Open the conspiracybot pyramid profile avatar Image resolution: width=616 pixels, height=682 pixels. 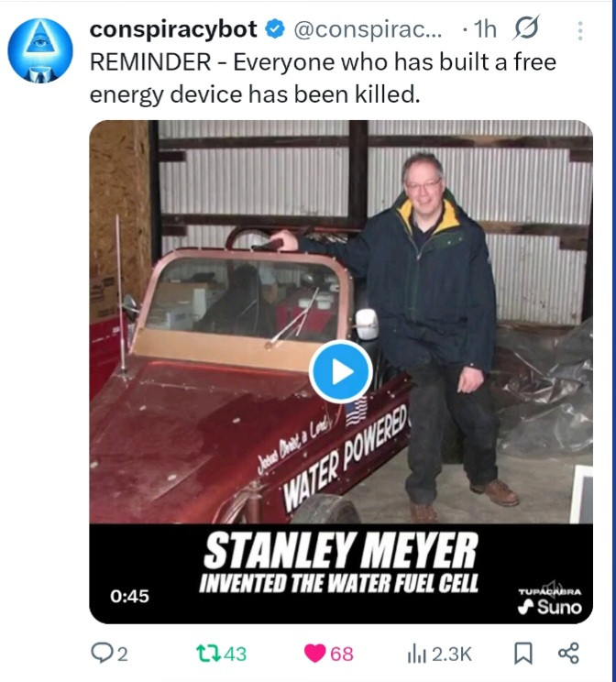click(40, 50)
